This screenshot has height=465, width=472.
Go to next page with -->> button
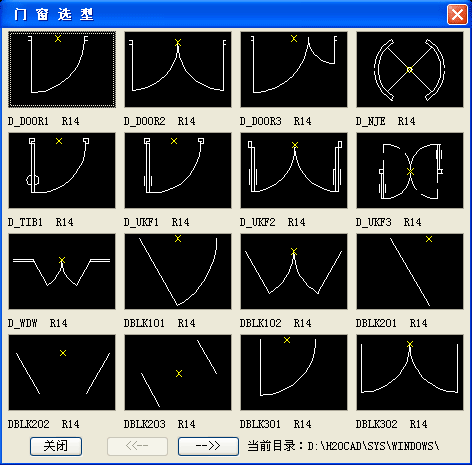(x=208, y=446)
